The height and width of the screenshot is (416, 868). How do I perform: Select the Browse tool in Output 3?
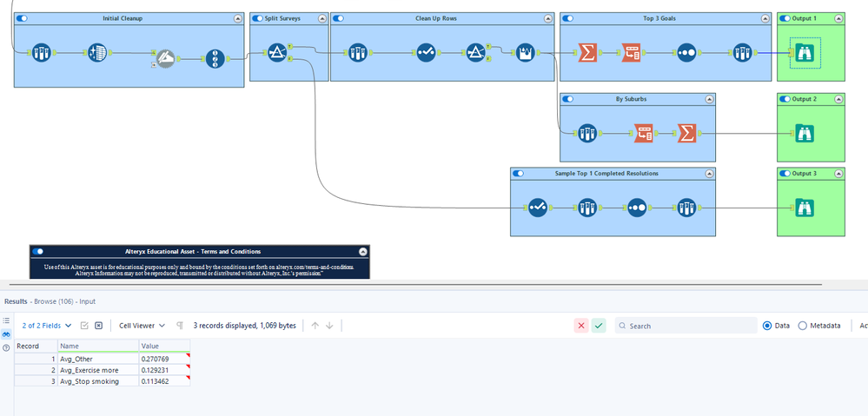tap(805, 208)
